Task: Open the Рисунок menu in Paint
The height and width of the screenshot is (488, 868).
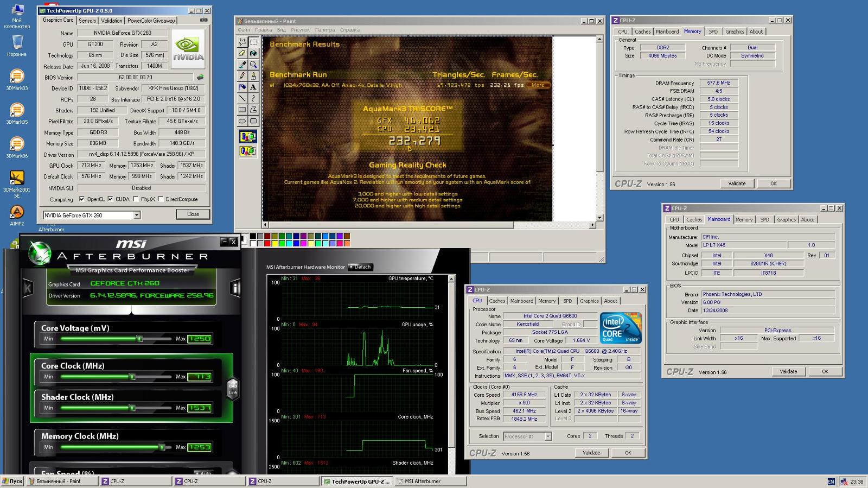Action: point(300,30)
